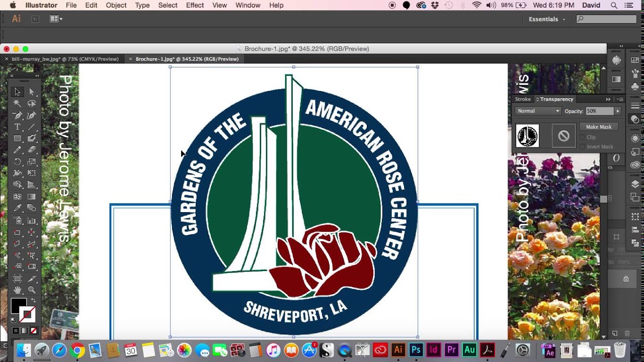The width and height of the screenshot is (644, 362).
Task: Open the Appearance panel icon in dock
Action: click(x=635, y=138)
